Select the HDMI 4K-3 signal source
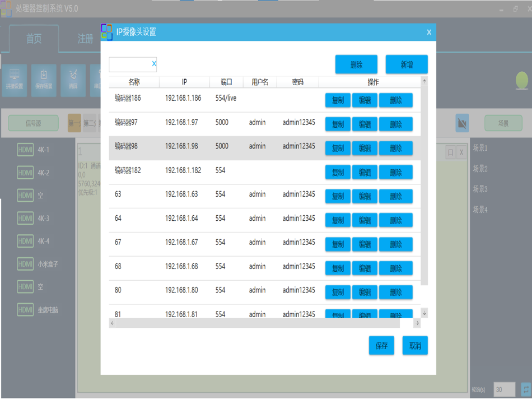Viewport: 532px width, 399px height. click(33, 218)
